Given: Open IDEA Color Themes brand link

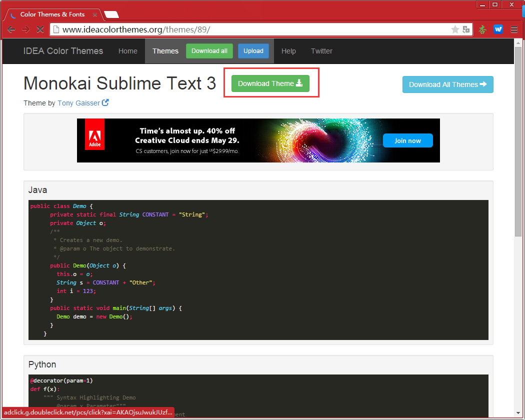Looking at the screenshot, I should [x=63, y=51].
